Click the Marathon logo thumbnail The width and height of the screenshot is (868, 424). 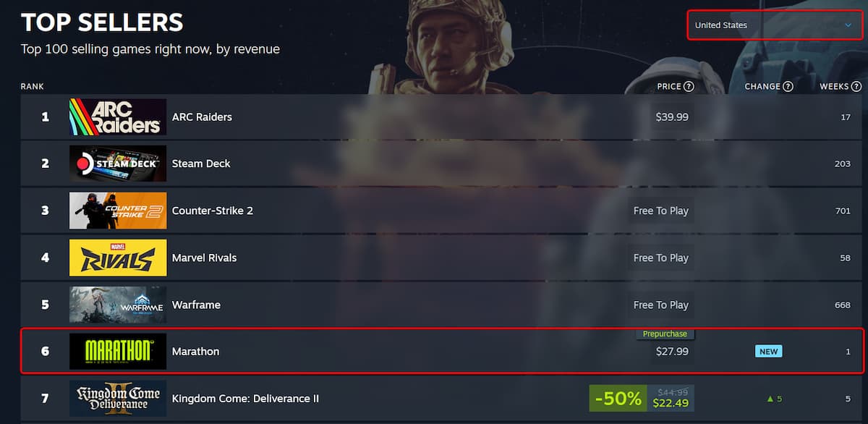click(x=118, y=352)
